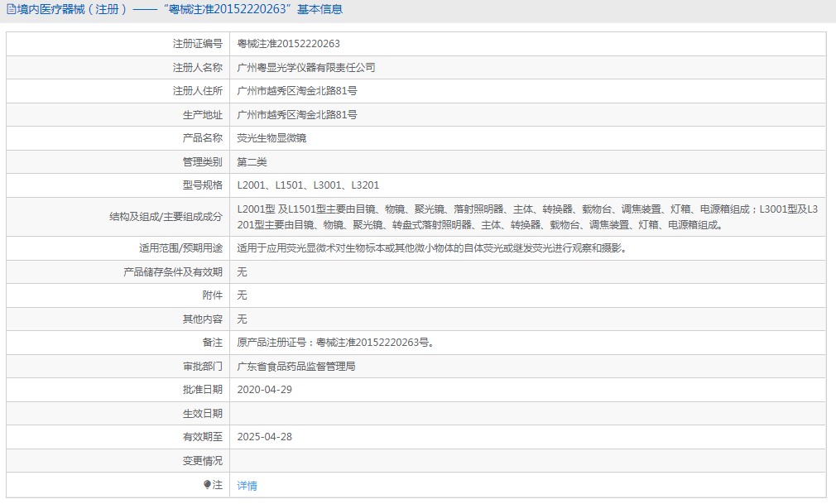Click the 产品储存条件及有效期 label

point(173,272)
